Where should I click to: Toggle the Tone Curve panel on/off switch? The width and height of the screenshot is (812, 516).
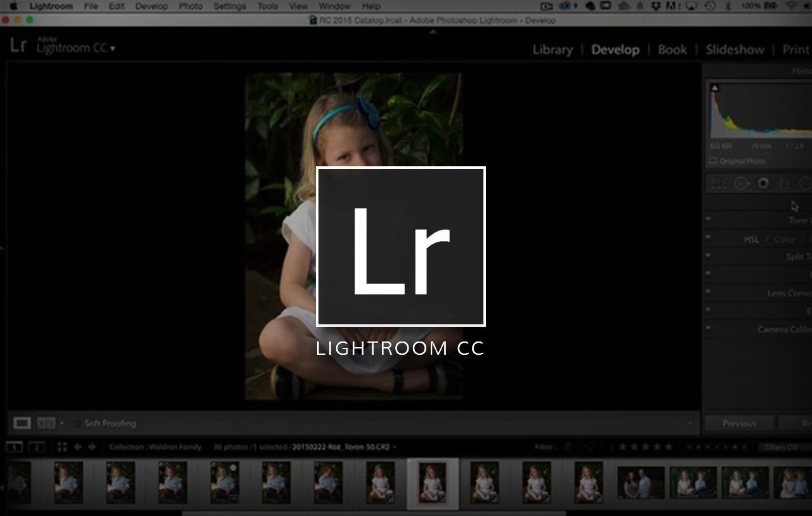point(708,218)
